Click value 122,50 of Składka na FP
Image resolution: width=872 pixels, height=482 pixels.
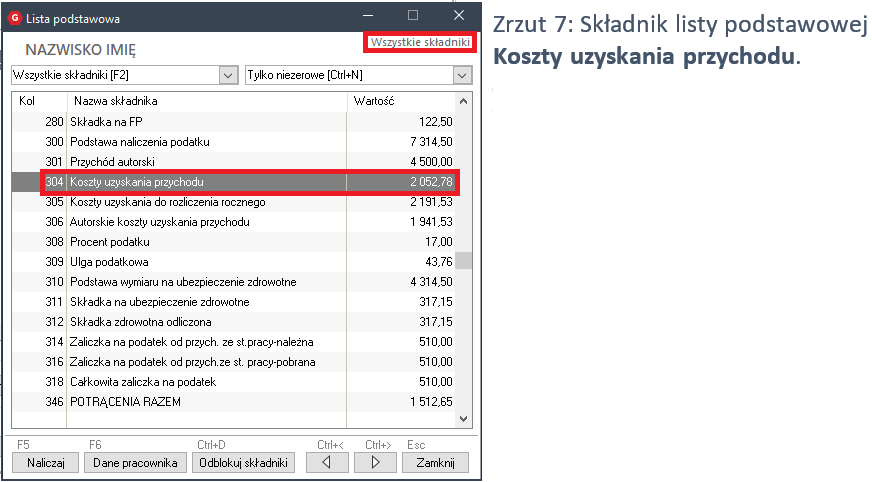tap(436, 122)
